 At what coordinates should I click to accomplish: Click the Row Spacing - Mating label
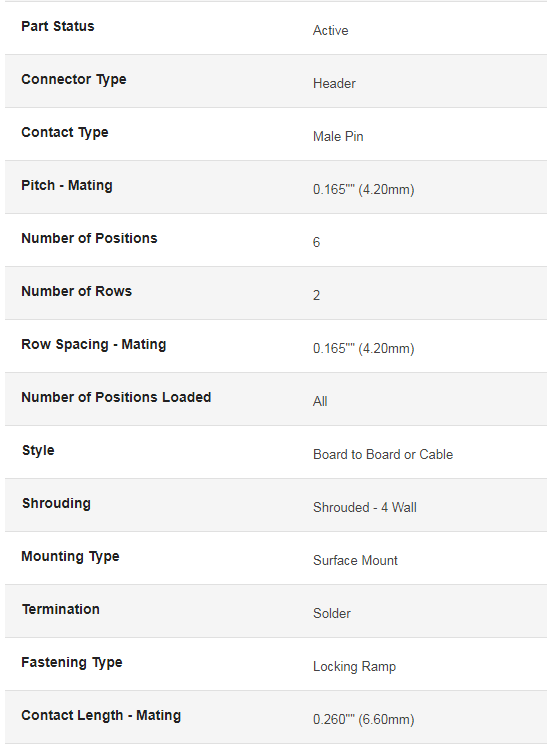pyautogui.click(x=94, y=344)
